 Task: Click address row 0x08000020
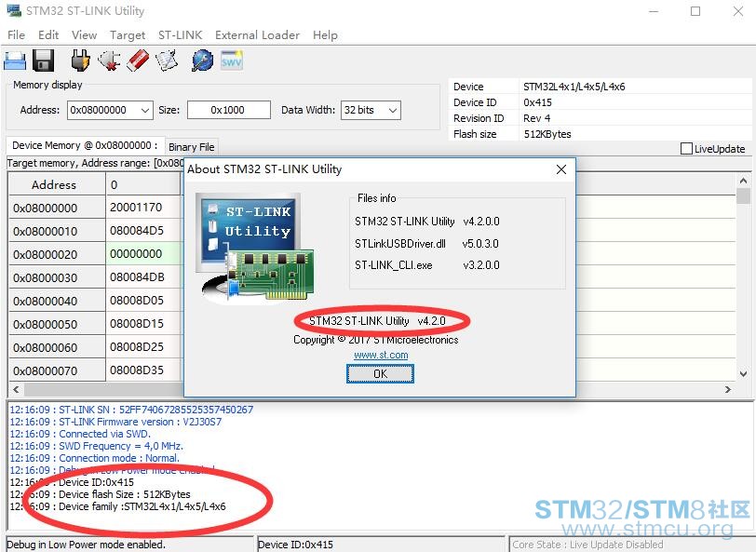(57, 254)
